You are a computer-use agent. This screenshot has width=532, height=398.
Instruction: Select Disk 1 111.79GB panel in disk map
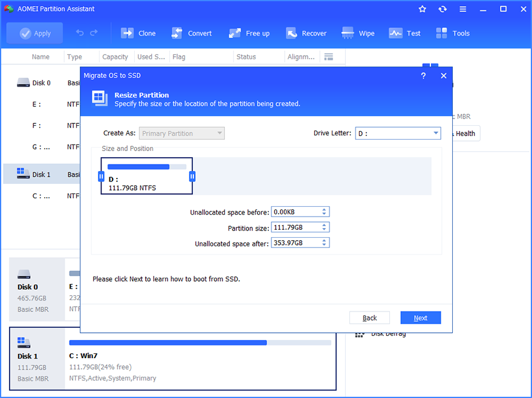tap(37, 359)
